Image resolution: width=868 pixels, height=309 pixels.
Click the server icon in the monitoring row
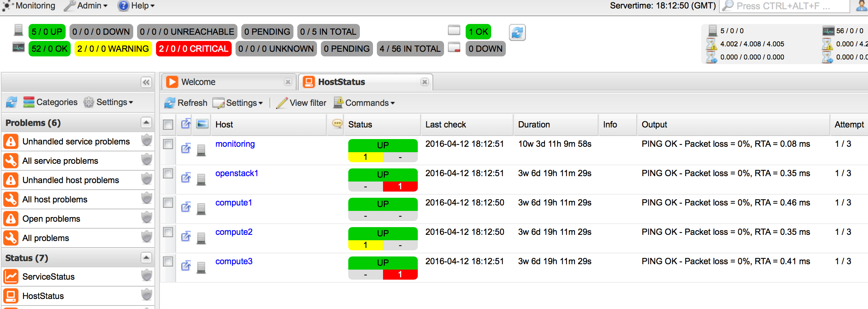tap(201, 150)
